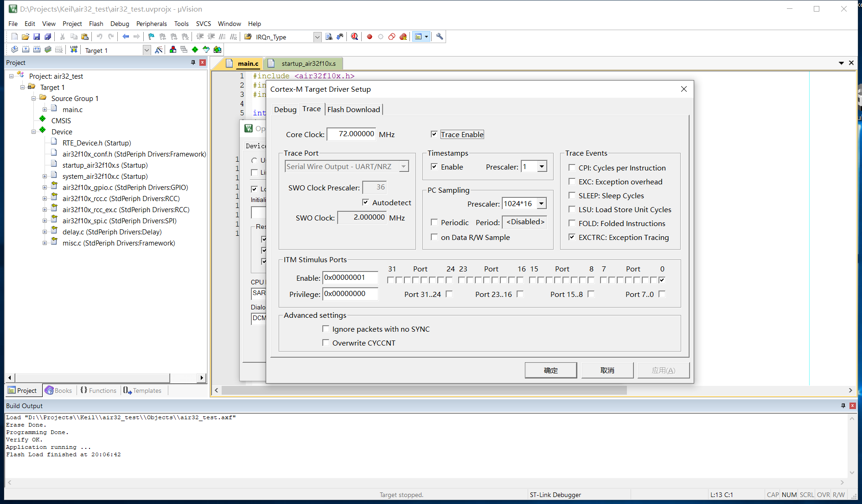This screenshot has height=504, width=862.
Task: Start the debug session via toolbar icon
Action: tap(354, 37)
